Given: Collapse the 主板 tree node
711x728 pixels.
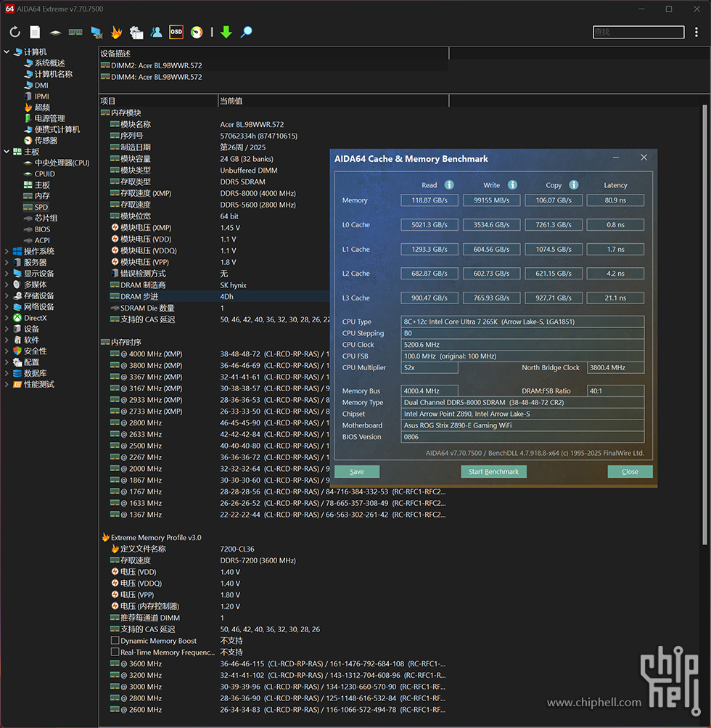Looking at the screenshot, I should click(x=7, y=152).
